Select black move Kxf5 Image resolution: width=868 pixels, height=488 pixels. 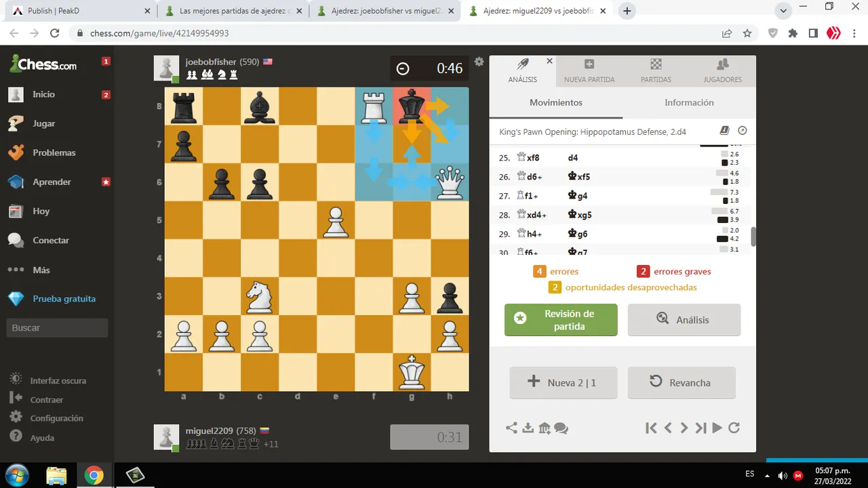click(579, 177)
